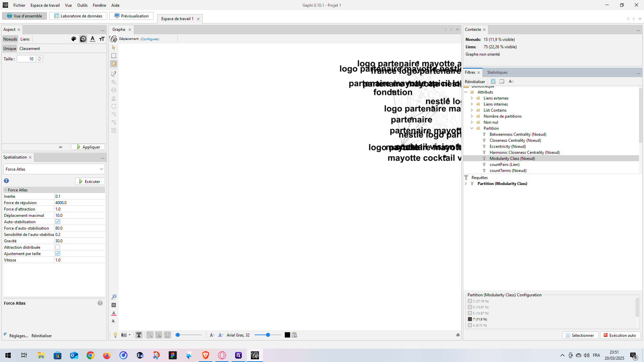Collapse the Attributs folder
This screenshot has width=644, height=362.
[x=466, y=92]
